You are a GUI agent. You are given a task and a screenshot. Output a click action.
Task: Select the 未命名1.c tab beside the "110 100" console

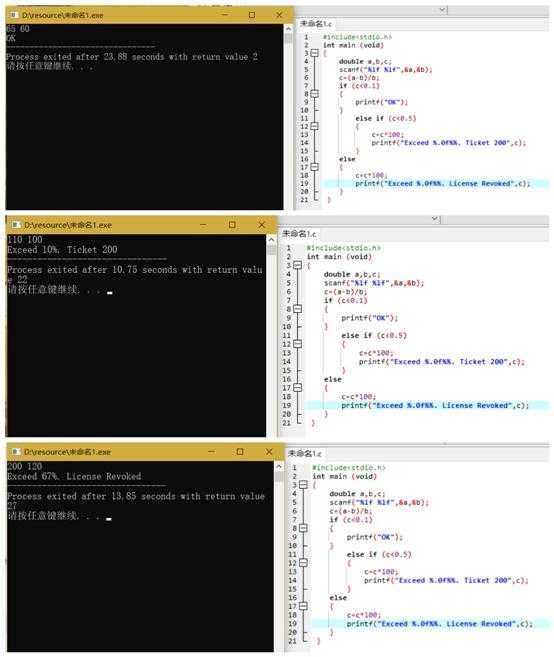pyautogui.click(x=299, y=234)
